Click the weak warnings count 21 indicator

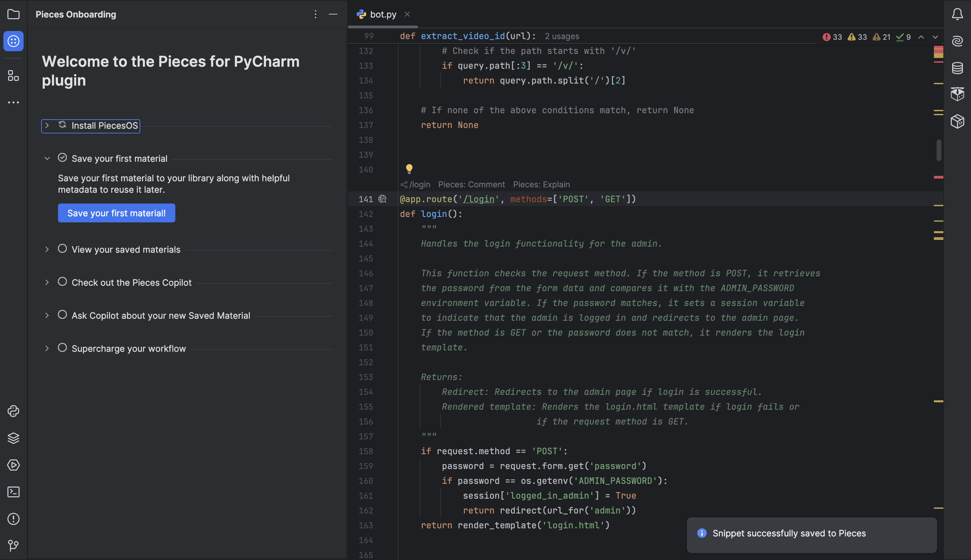pos(881,37)
